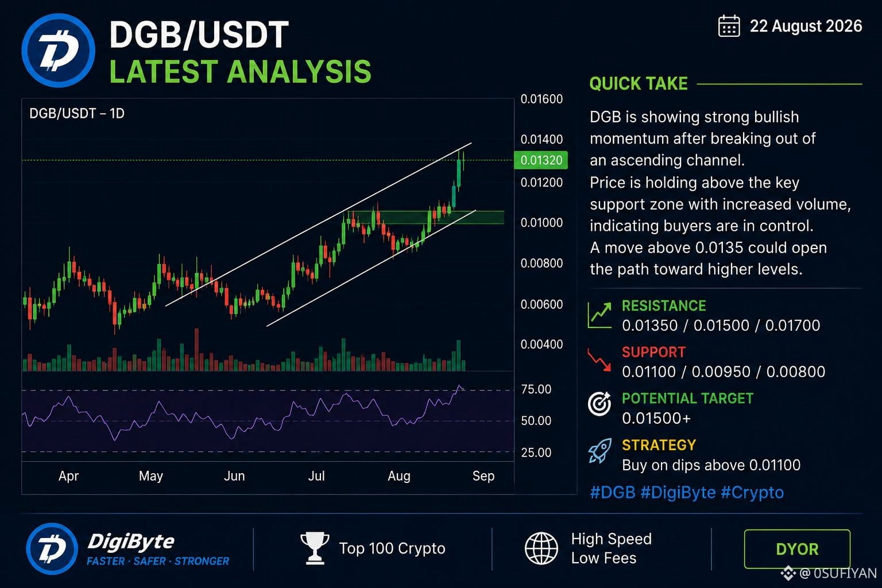Click the SUPPORT heading
Viewport: 882px width, 588px height.
tap(653, 352)
